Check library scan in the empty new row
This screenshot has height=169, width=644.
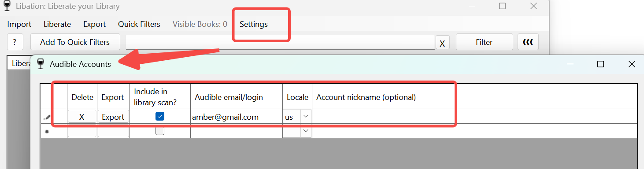click(160, 131)
